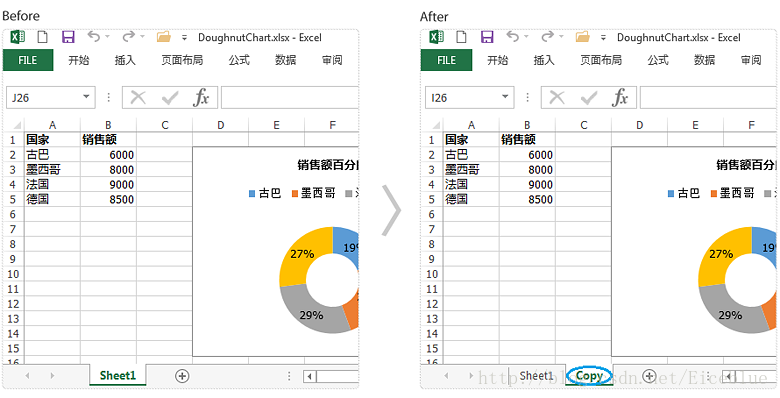The height and width of the screenshot is (398, 780).
Task: Click the Save icon in After window
Action: (x=487, y=37)
